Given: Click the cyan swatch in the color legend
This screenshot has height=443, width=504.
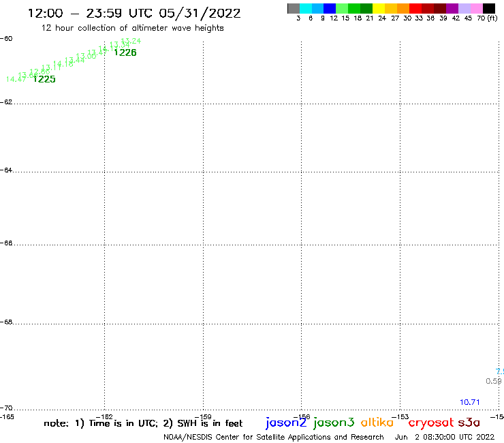Looking at the screenshot, I should (x=306, y=8).
